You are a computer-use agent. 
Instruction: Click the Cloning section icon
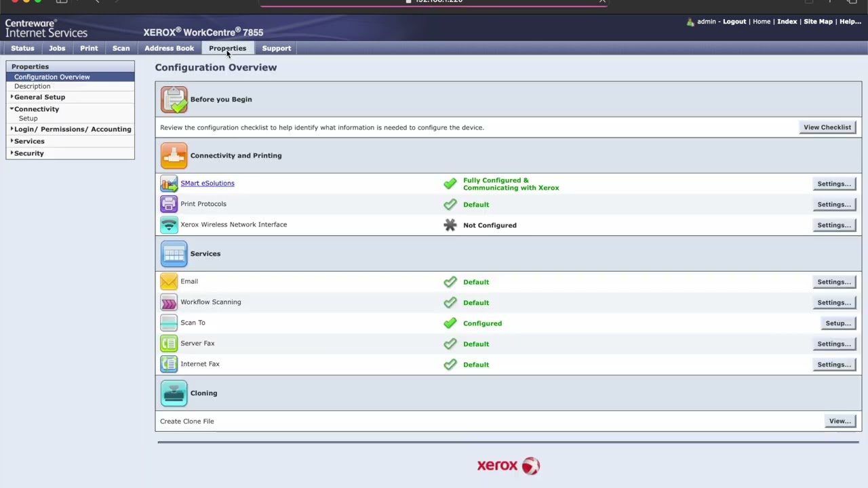174,394
